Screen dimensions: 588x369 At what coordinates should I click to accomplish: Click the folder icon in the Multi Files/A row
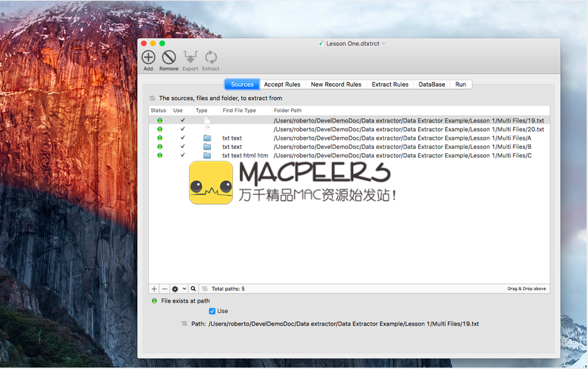point(207,138)
